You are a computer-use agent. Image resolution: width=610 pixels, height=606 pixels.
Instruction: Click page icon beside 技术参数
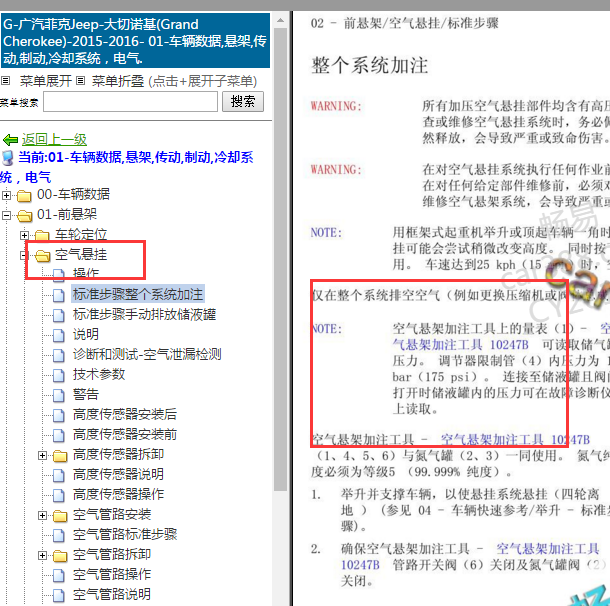(59, 375)
